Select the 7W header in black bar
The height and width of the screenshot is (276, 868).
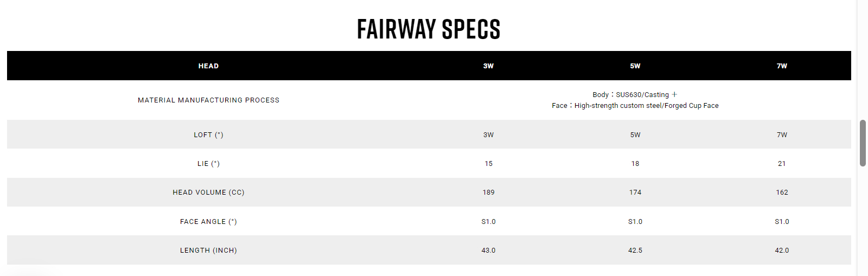(x=782, y=66)
